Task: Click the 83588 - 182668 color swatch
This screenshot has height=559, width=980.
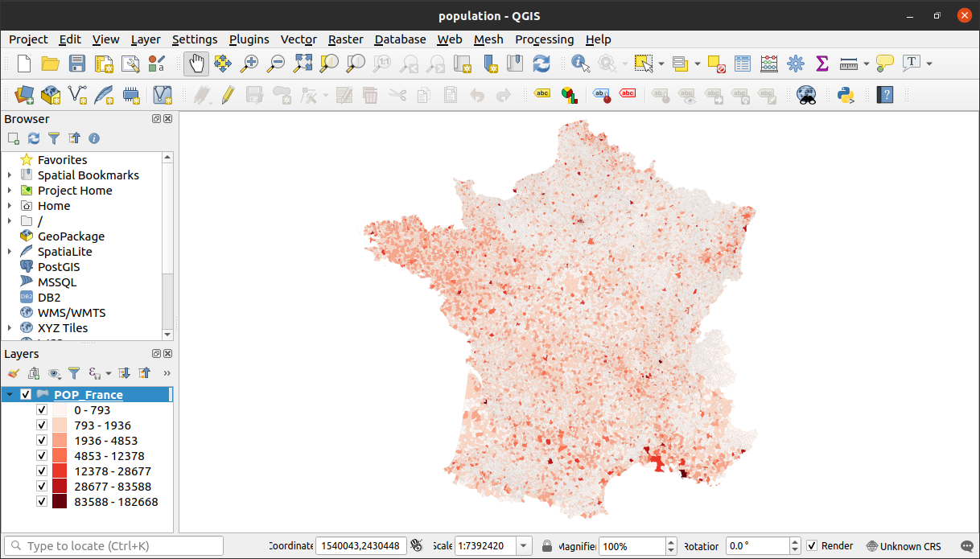Action: [60, 502]
